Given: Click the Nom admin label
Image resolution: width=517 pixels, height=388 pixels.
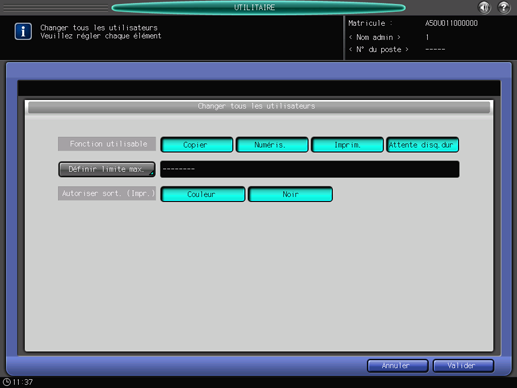Looking at the screenshot, I should (x=375, y=37).
